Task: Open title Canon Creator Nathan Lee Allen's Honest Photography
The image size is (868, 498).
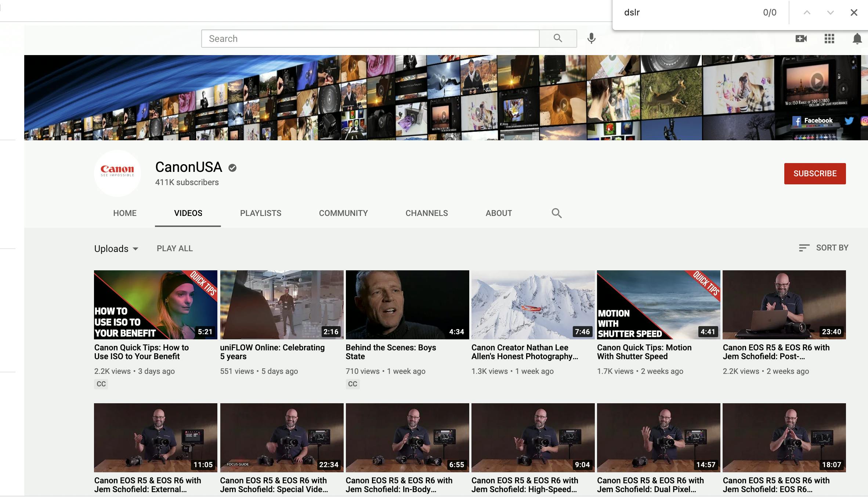Action: point(525,352)
